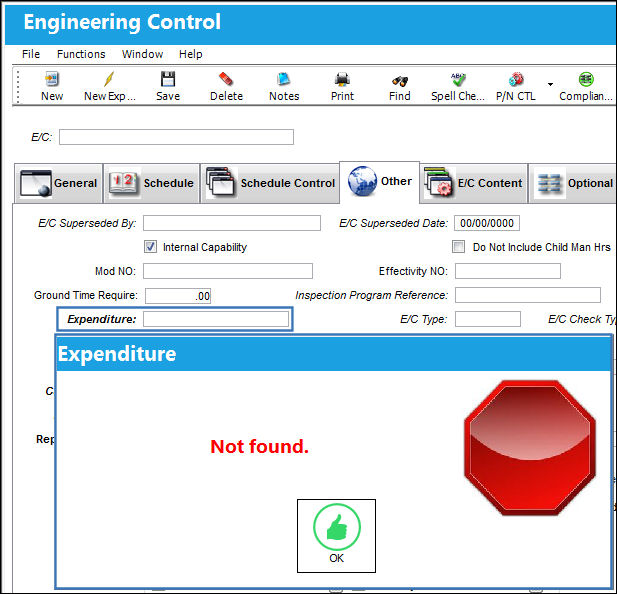Click the Mod NO input field

point(228,271)
